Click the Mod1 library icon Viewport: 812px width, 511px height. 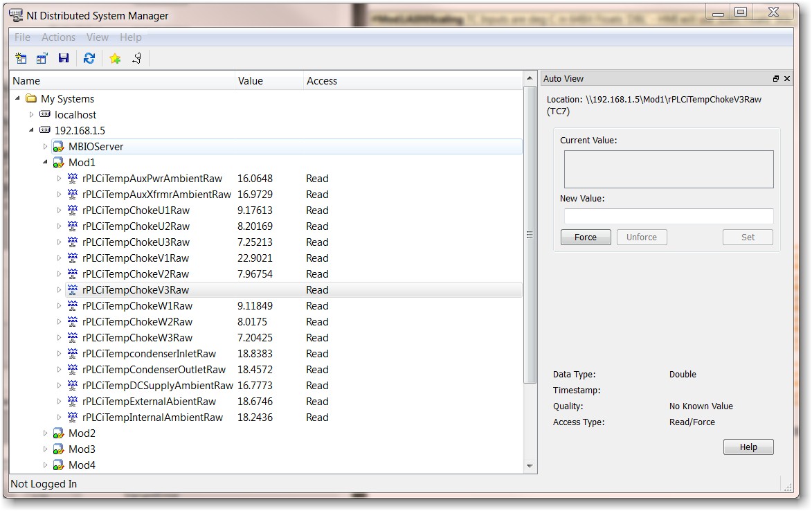pyautogui.click(x=59, y=163)
